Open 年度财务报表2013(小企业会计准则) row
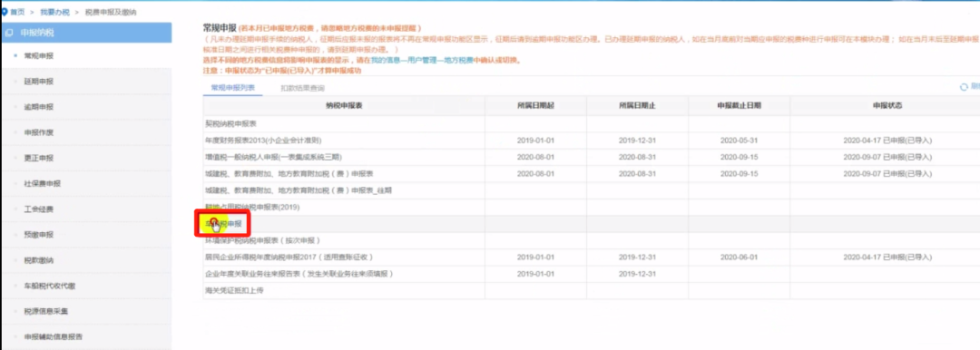Screen dimensions: 980x350 (263, 140)
